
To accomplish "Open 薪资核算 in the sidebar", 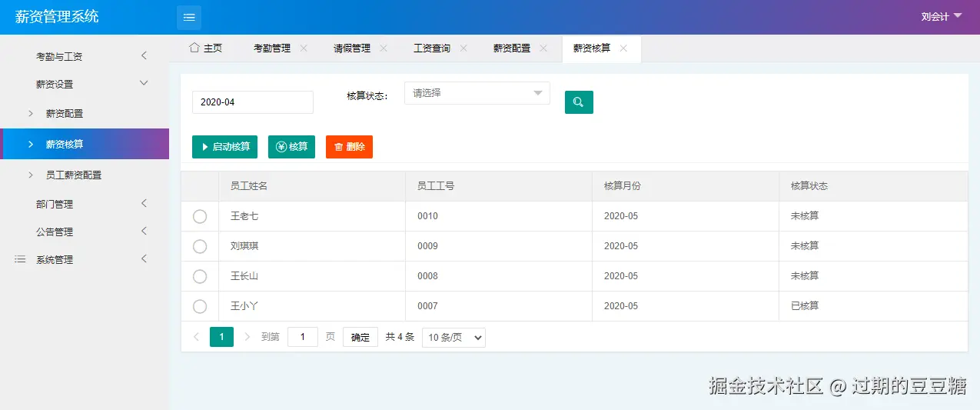I will pyautogui.click(x=85, y=144).
